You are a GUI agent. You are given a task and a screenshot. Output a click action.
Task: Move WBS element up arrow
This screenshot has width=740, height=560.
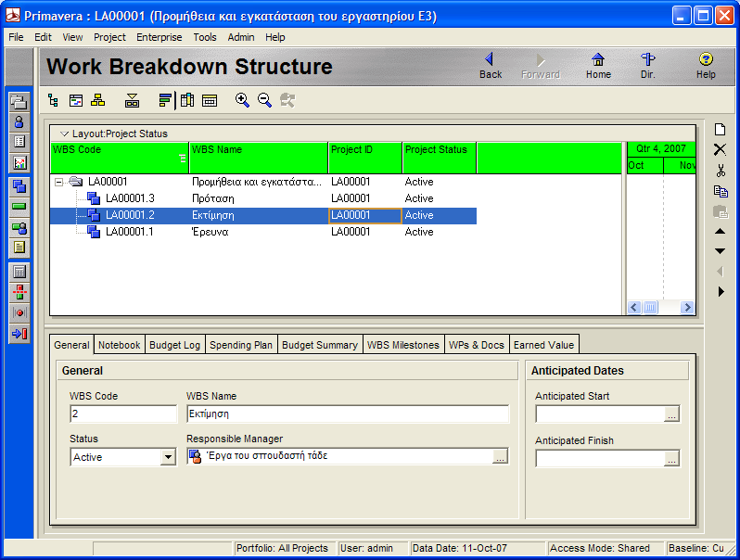coord(721,231)
